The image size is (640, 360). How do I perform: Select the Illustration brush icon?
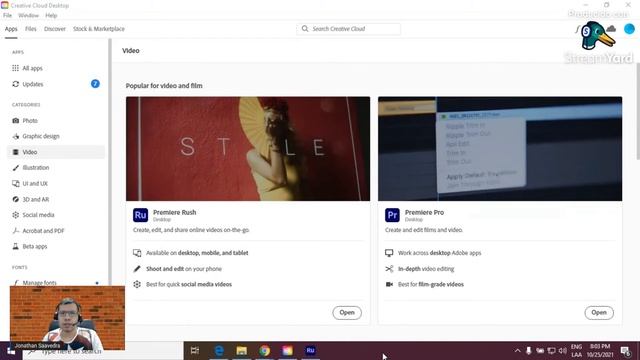16,168
